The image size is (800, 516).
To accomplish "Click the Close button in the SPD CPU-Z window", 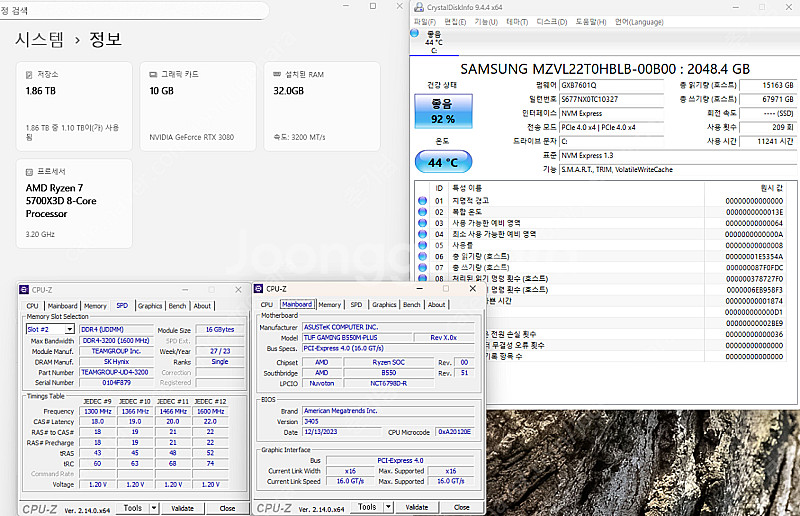I will 228,508.
